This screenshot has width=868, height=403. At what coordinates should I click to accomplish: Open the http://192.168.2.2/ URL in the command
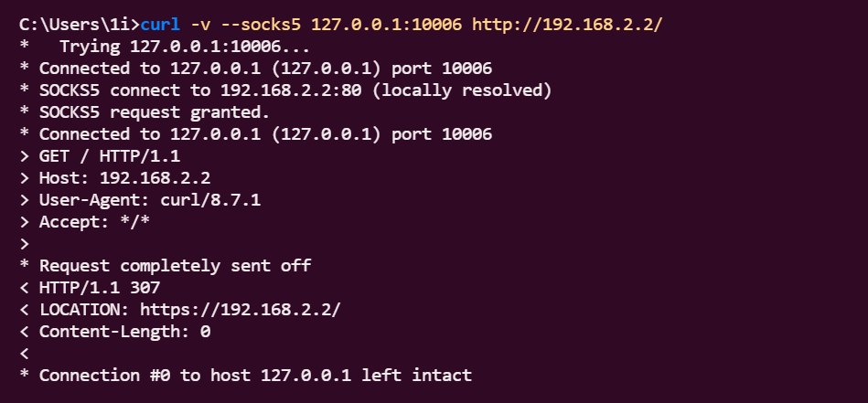click(x=567, y=24)
